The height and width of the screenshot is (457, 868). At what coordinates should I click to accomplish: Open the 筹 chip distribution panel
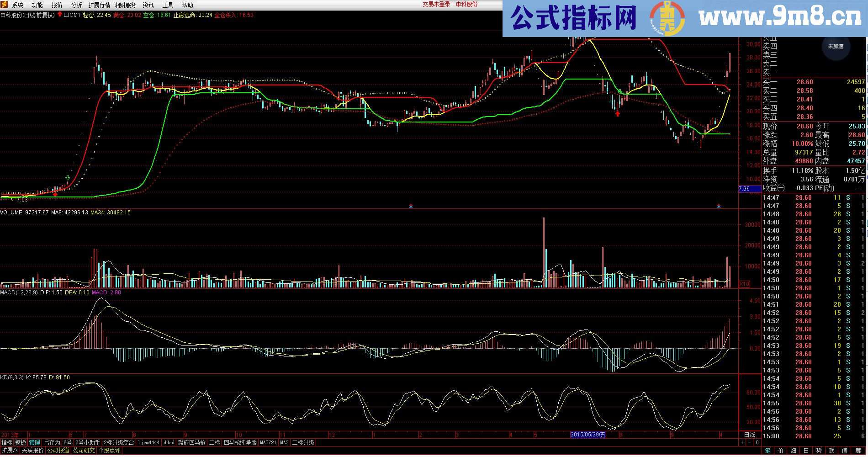pyautogui.click(x=858, y=451)
